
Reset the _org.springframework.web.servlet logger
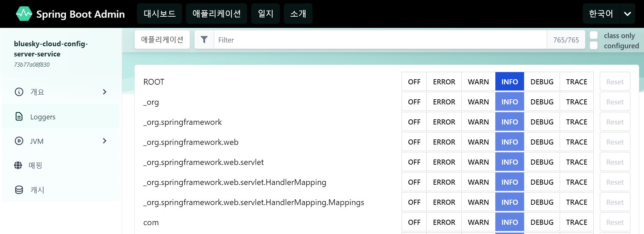(615, 162)
